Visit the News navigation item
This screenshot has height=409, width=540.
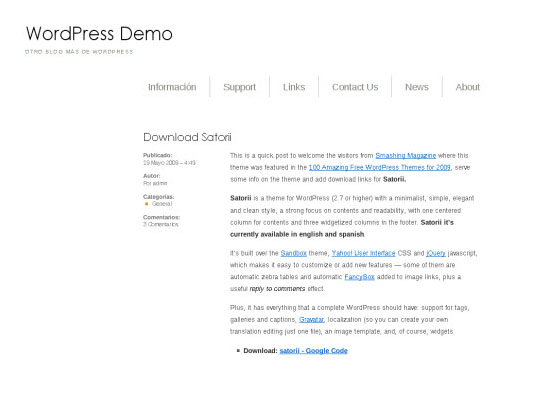click(417, 87)
